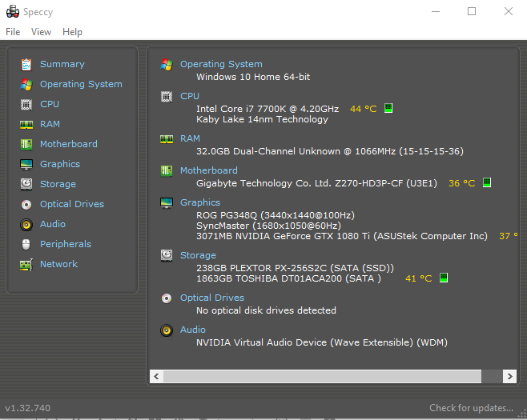Viewport: 527px width, 420px height.
Task: Click the Motherboard heading link in summary
Action: pyautogui.click(x=209, y=170)
